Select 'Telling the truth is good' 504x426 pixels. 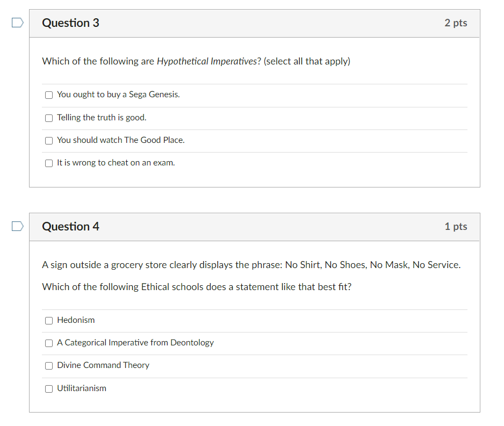pos(48,118)
